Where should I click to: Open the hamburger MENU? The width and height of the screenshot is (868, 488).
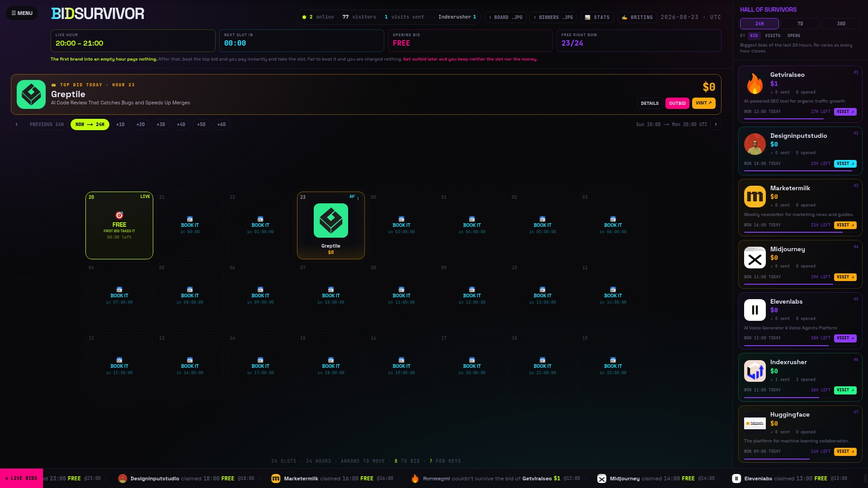click(x=22, y=13)
